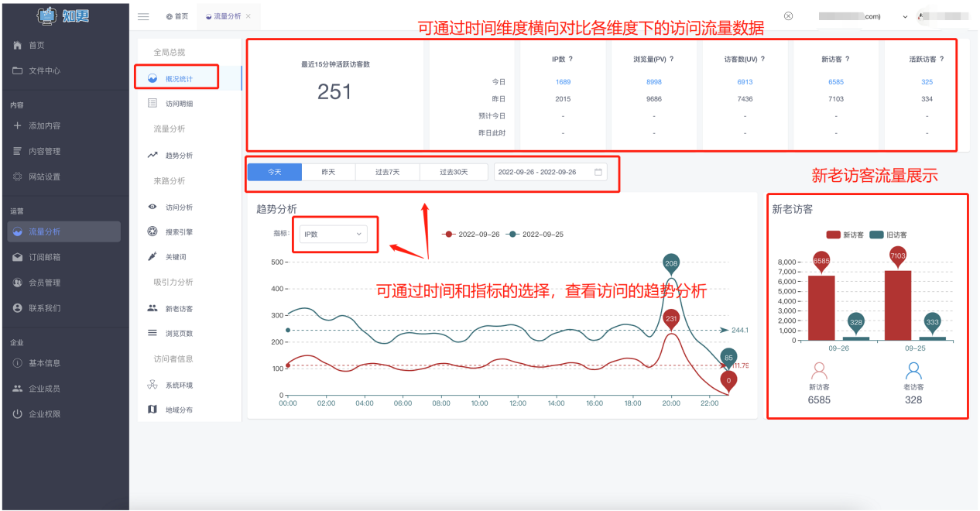Click the help icon next to 活跃访客
This screenshot has height=511, width=980.
click(x=941, y=59)
